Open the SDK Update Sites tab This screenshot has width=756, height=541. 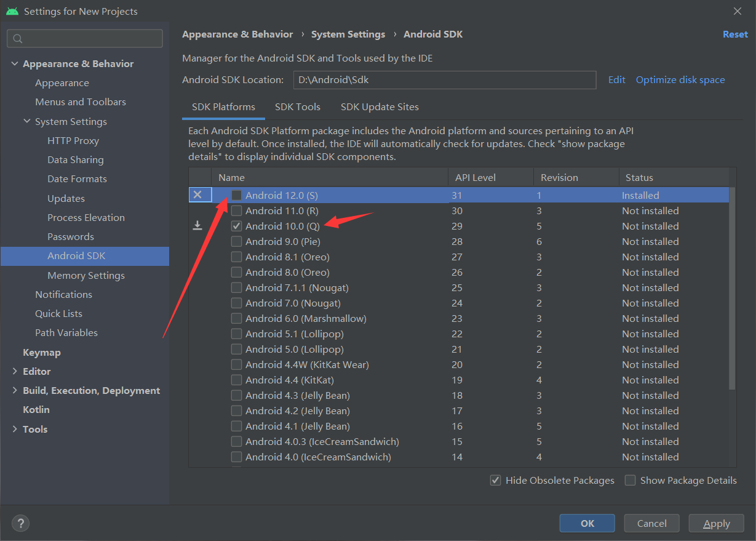pos(380,106)
